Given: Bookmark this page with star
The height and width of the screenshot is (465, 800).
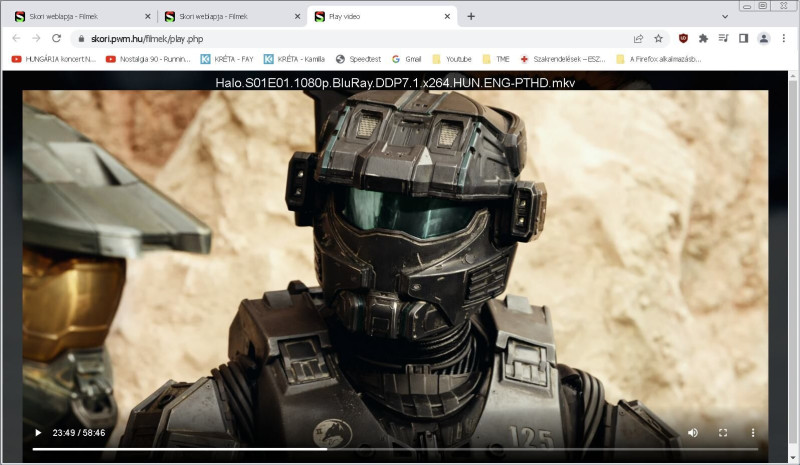Looking at the screenshot, I should [x=659, y=39].
